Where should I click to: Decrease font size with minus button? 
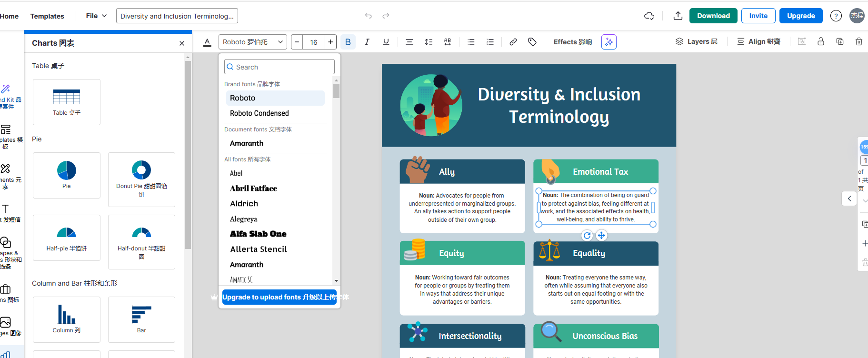click(x=297, y=42)
